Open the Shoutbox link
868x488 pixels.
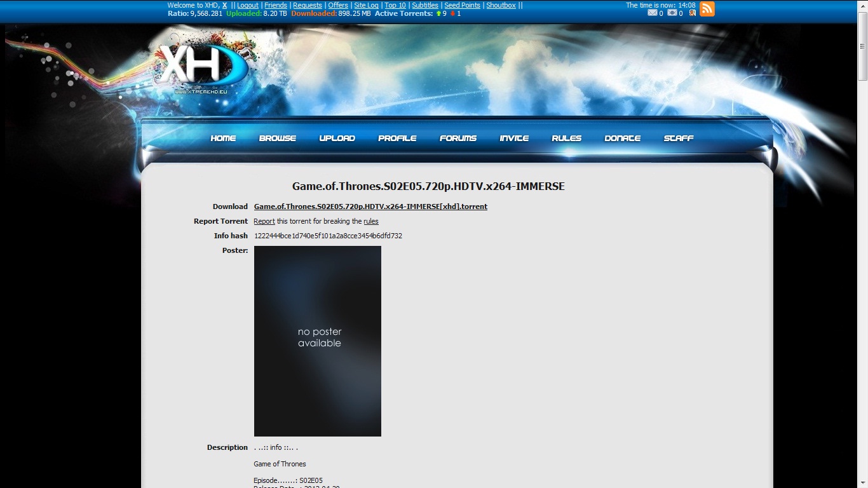point(501,5)
